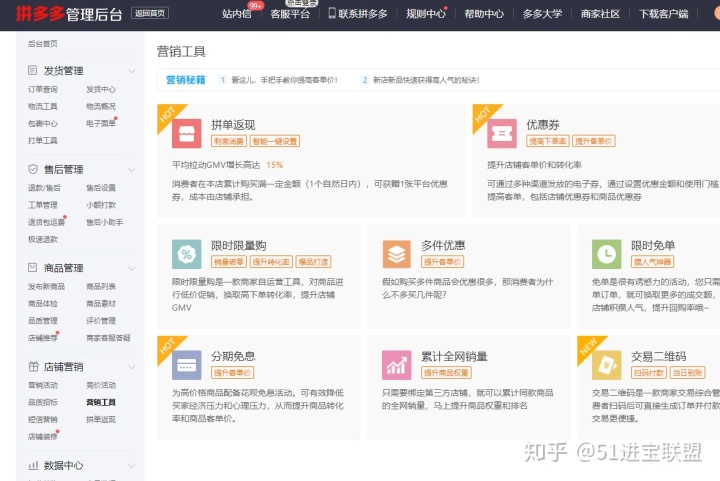Collapse the 发货管理 section chevron
Image resolution: width=720 pixels, height=481 pixels.
pos(132,71)
